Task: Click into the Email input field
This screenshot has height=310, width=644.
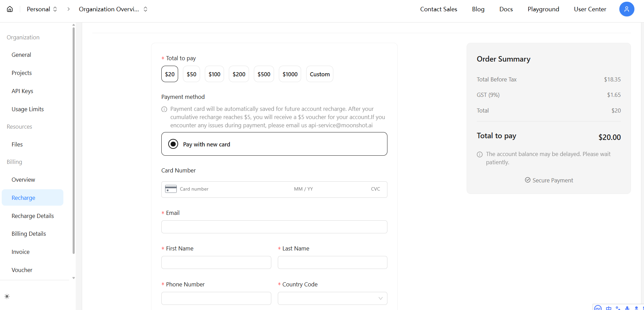Action: pos(274,227)
